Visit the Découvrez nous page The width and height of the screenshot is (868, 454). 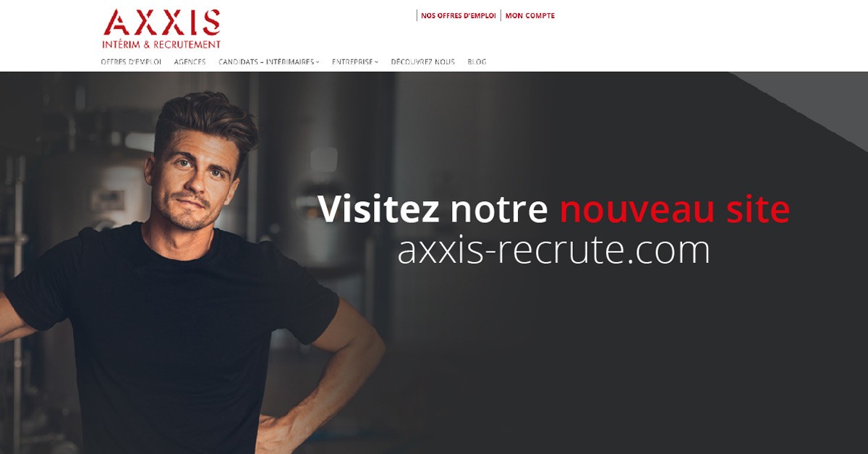coord(422,62)
